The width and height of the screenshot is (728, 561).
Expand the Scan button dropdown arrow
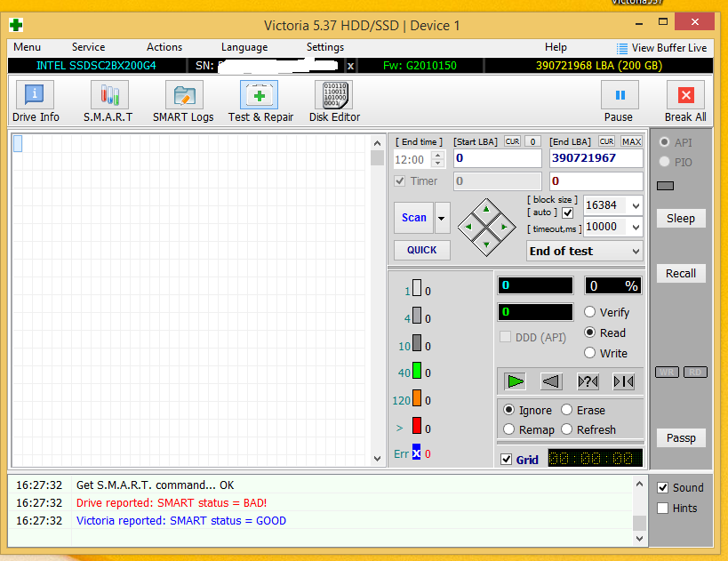[x=442, y=218]
